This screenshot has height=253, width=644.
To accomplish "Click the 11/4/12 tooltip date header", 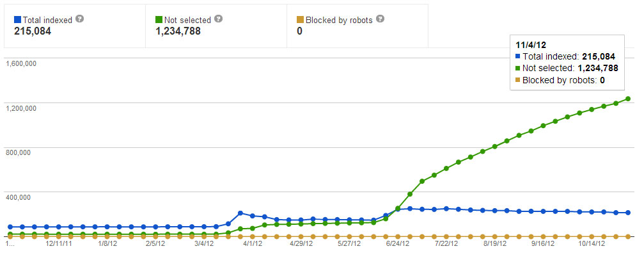I will 526,45.
